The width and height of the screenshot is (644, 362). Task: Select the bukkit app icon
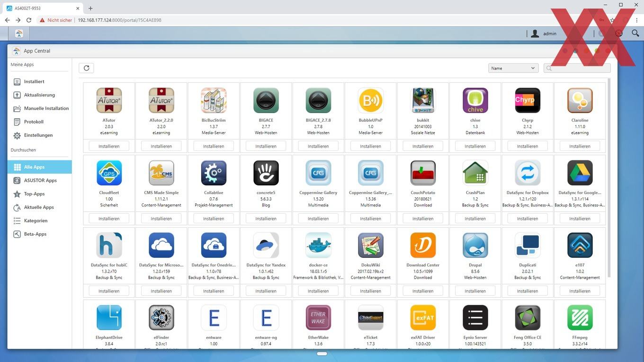click(423, 100)
